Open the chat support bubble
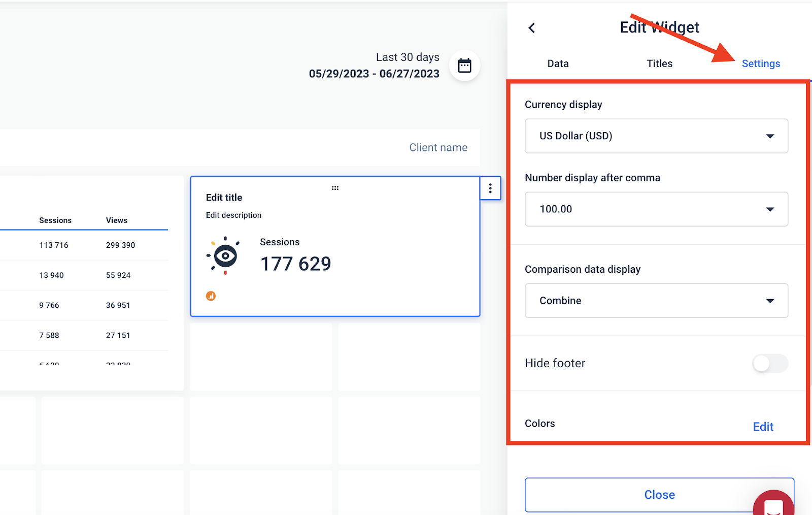This screenshot has height=515, width=812. tap(773, 505)
